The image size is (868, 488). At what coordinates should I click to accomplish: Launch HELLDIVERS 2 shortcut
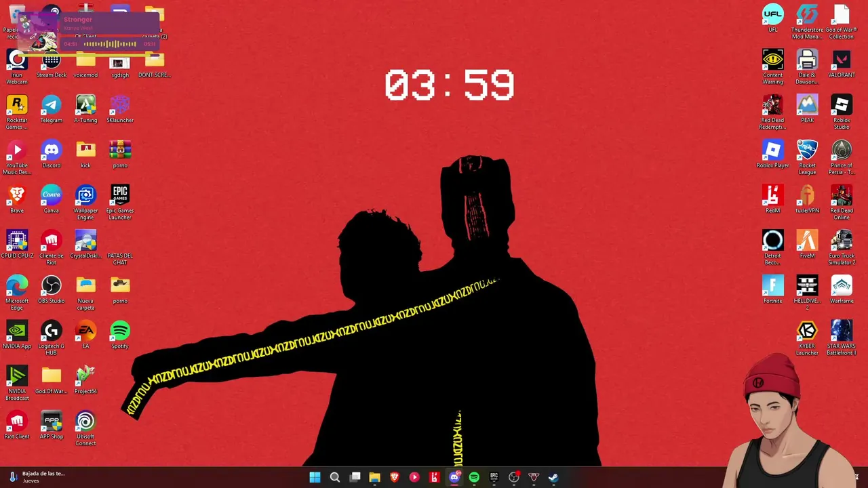(x=807, y=293)
